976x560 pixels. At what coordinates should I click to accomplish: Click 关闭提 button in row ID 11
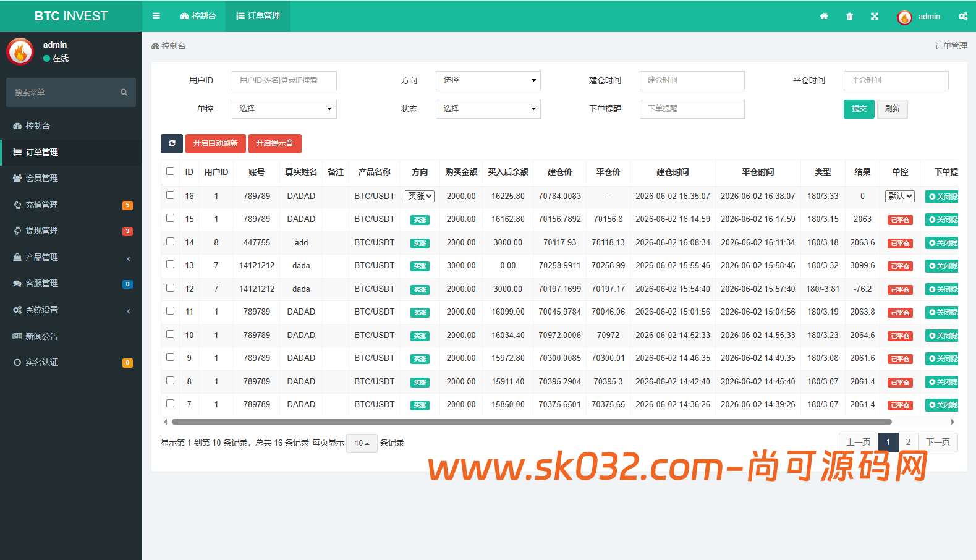tap(942, 312)
